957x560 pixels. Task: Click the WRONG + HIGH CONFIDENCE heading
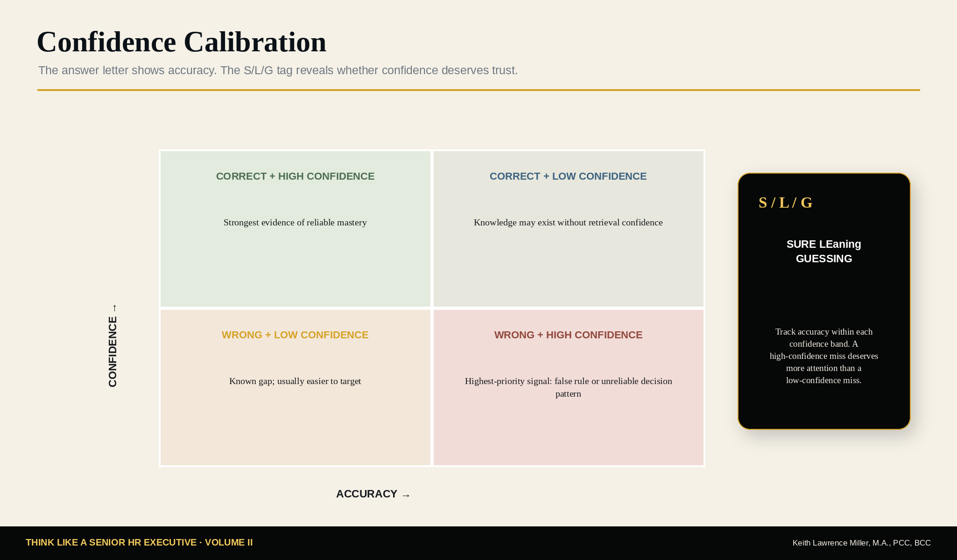(568, 335)
